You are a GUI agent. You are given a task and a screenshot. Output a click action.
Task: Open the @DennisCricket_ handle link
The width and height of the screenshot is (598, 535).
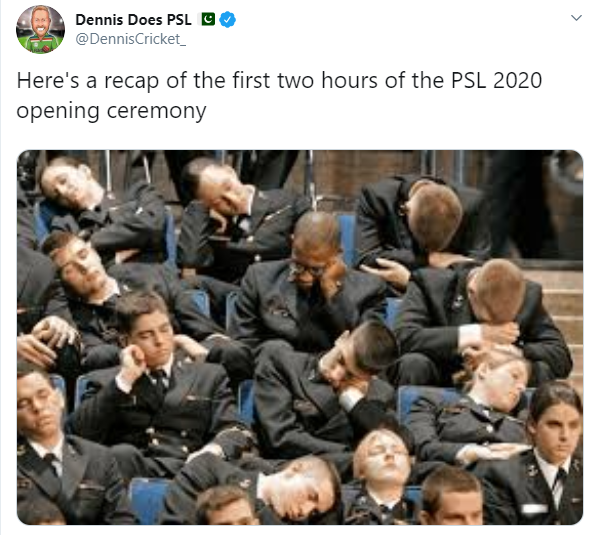[130, 39]
